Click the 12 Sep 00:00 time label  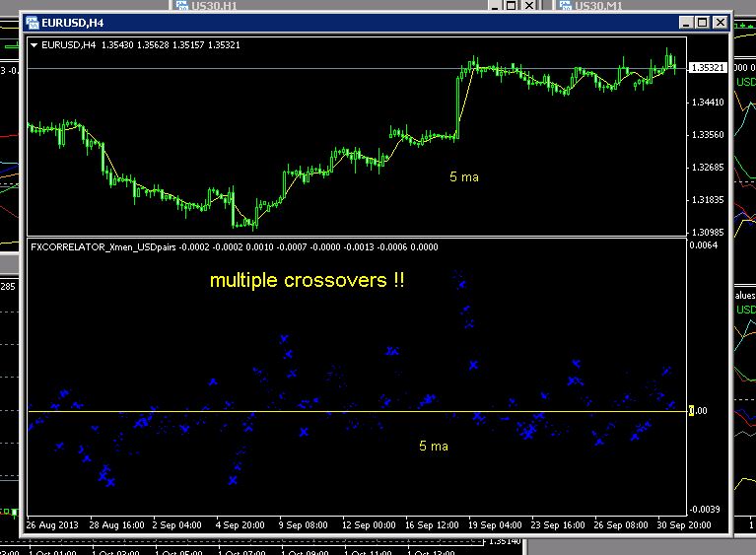pos(369,525)
